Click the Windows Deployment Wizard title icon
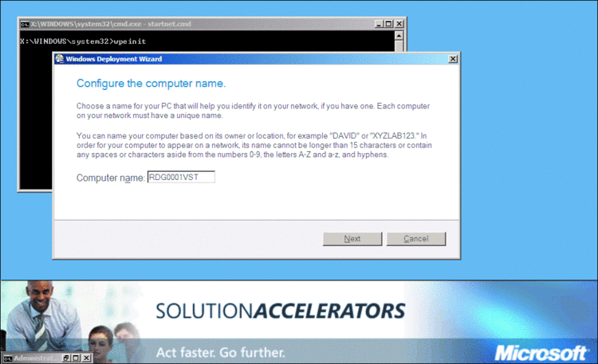598x364 pixels. coord(60,59)
